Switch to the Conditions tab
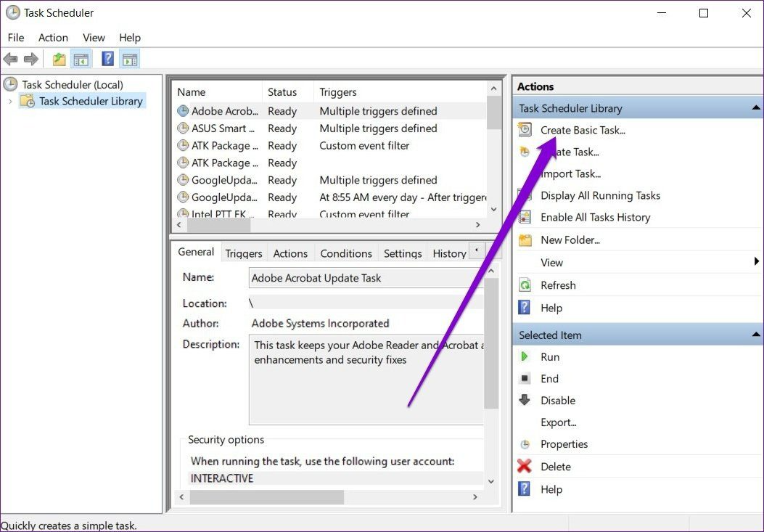 (346, 253)
